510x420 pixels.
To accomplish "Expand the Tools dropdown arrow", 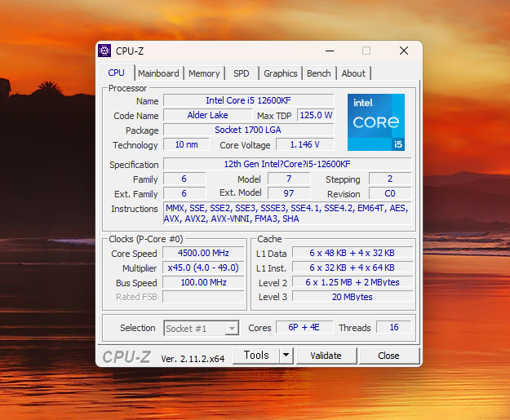I will 286,356.
